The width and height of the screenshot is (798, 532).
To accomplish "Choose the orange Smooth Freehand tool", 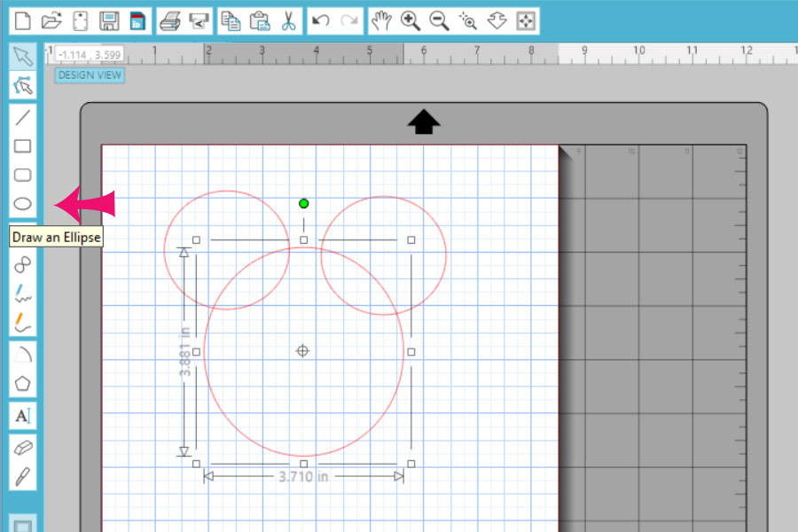I will pyautogui.click(x=22, y=322).
